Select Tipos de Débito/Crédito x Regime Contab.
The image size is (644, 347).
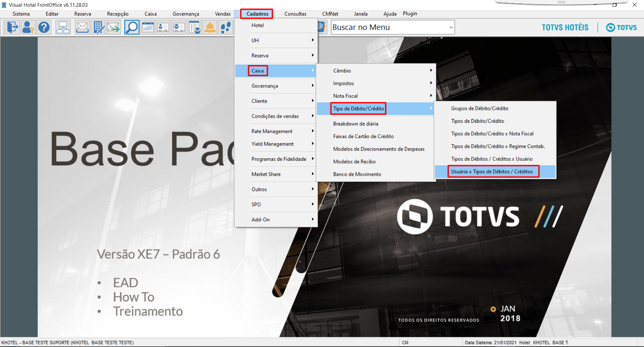(x=495, y=146)
